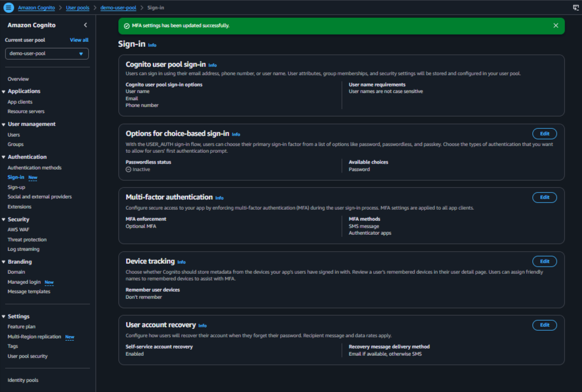Screen dimensions: 582x392
Task: Click New badge beside Multi-Region replication
Action: click(70, 337)
